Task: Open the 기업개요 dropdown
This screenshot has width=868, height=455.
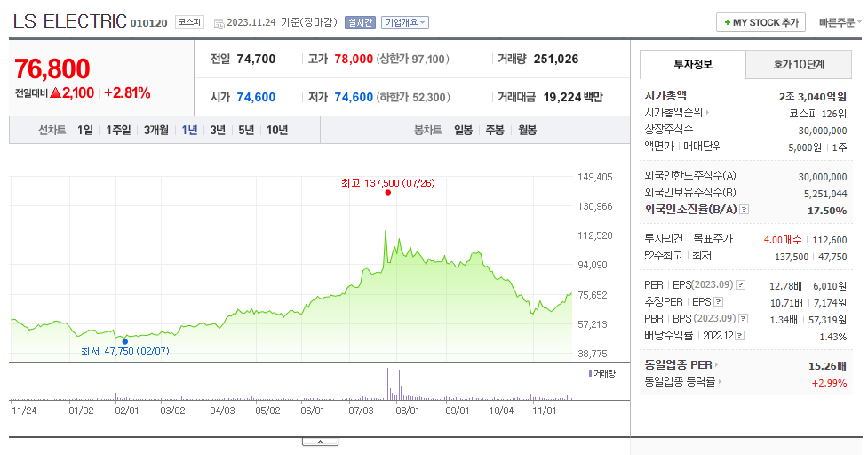Action: [x=404, y=23]
